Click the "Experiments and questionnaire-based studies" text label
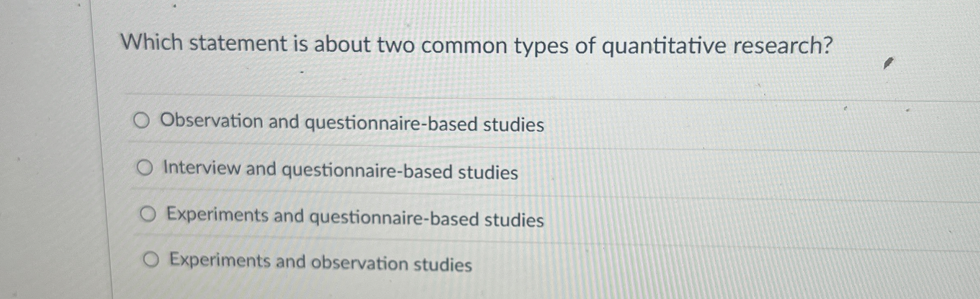This screenshot has width=980, height=299. point(353,220)
